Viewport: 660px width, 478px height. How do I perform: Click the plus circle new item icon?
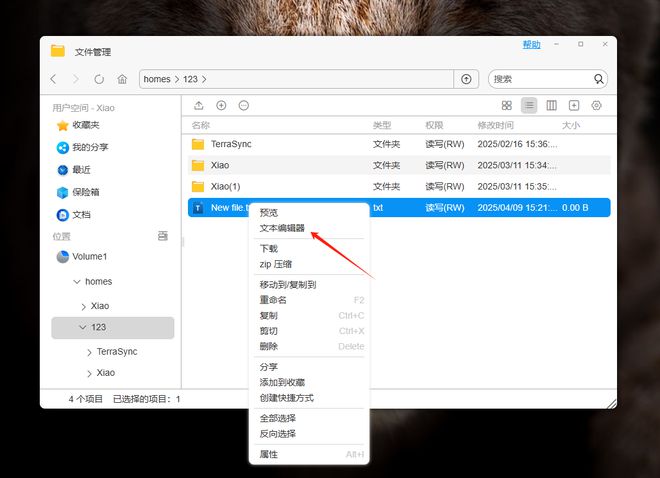click(x=221, y=106)
